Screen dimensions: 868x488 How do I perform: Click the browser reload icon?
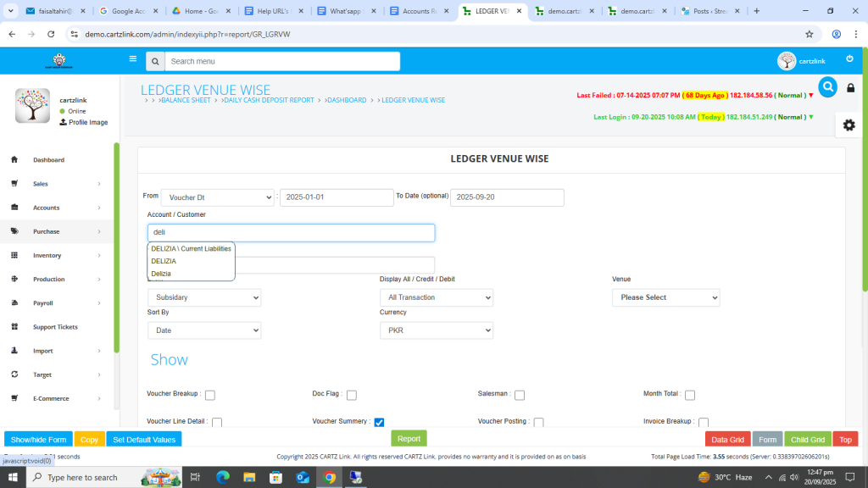click(x=51, y=34)
